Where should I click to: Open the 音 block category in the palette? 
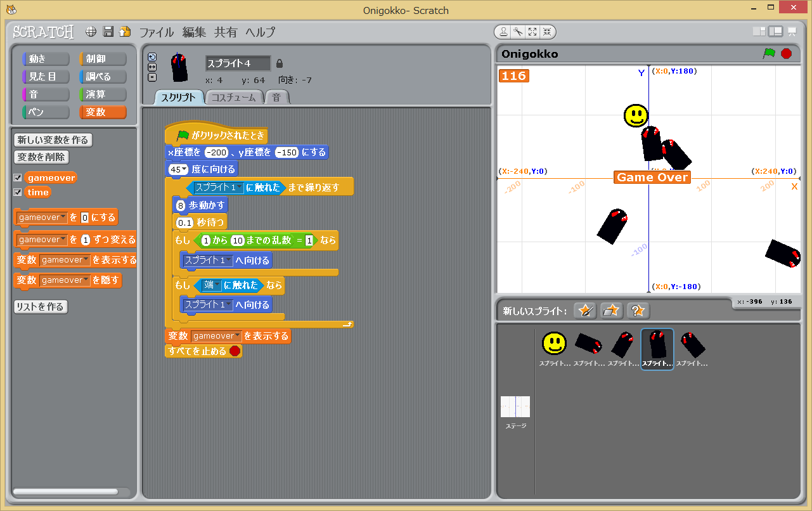[x=46, y=94]
